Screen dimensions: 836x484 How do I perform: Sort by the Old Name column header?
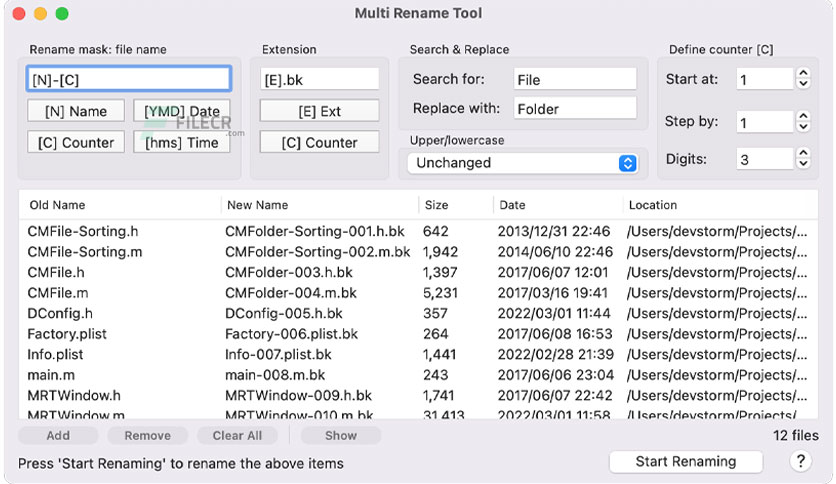coord(120,205)
